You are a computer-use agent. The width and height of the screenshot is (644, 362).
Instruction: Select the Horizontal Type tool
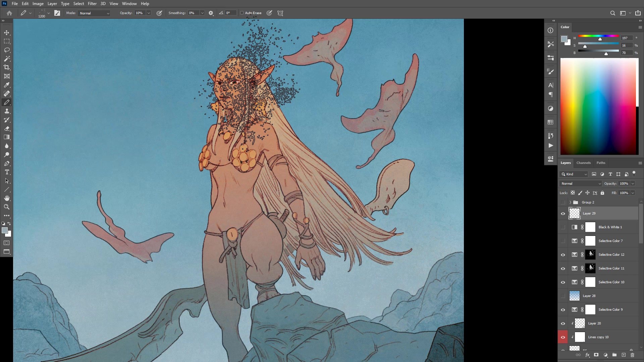7,172
